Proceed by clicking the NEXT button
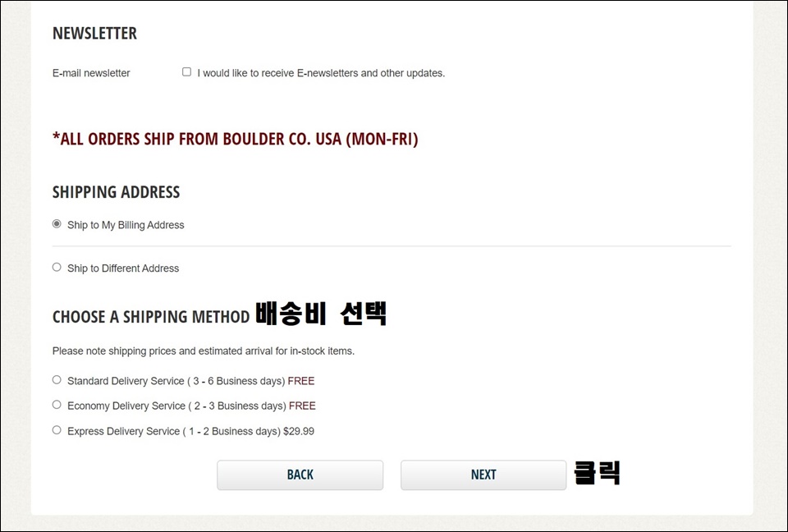Image resolution: width=788 pixels, height=532 pixels. pyautogui.click(x=483, y=475)
